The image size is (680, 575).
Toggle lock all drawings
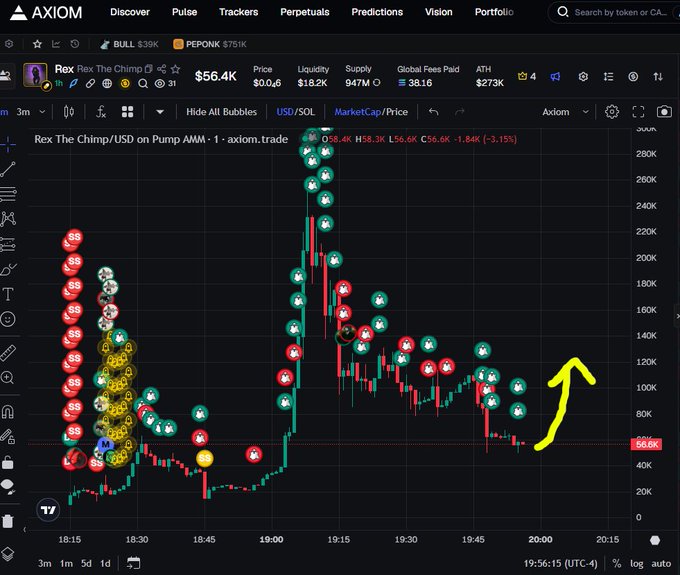click(7, 462)
